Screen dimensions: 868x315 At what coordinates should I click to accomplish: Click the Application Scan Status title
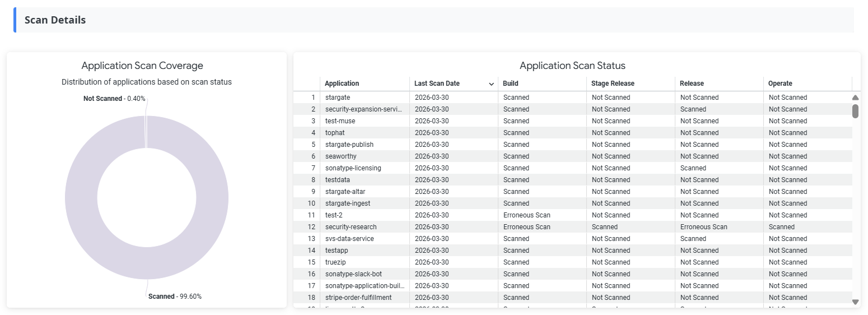coord(572,66)
